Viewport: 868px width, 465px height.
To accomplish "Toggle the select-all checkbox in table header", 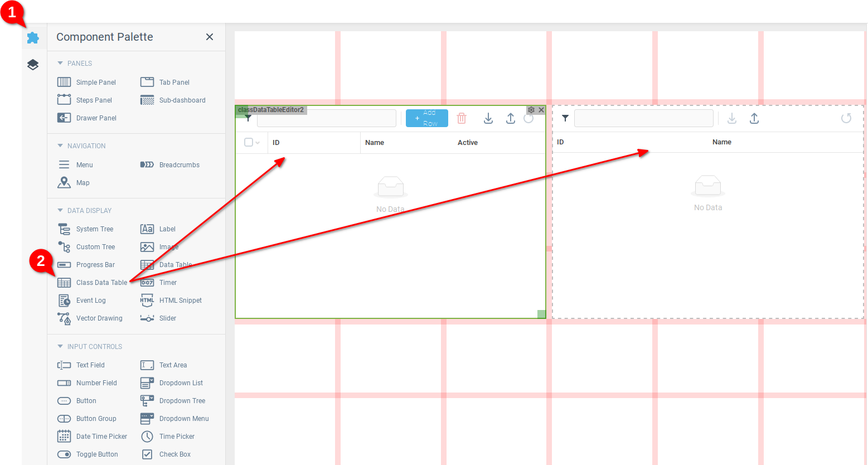I will 249,142.
